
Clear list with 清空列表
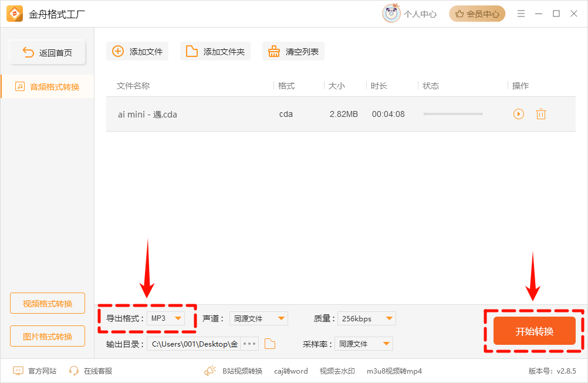[293, 52]
